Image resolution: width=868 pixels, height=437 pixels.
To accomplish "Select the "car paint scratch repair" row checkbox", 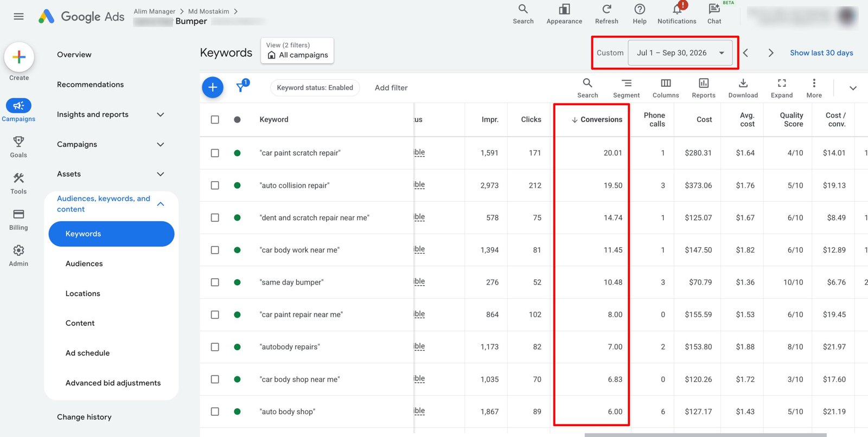I will point(215,153).
